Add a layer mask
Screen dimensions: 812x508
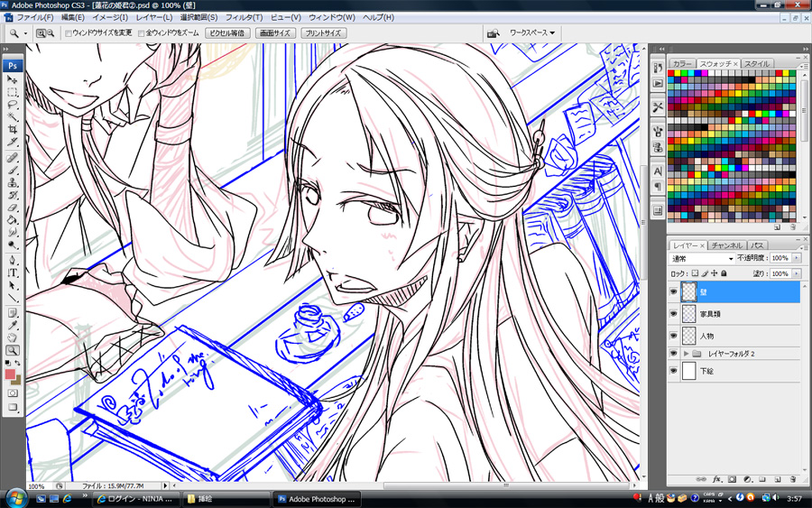pos(733,479)
